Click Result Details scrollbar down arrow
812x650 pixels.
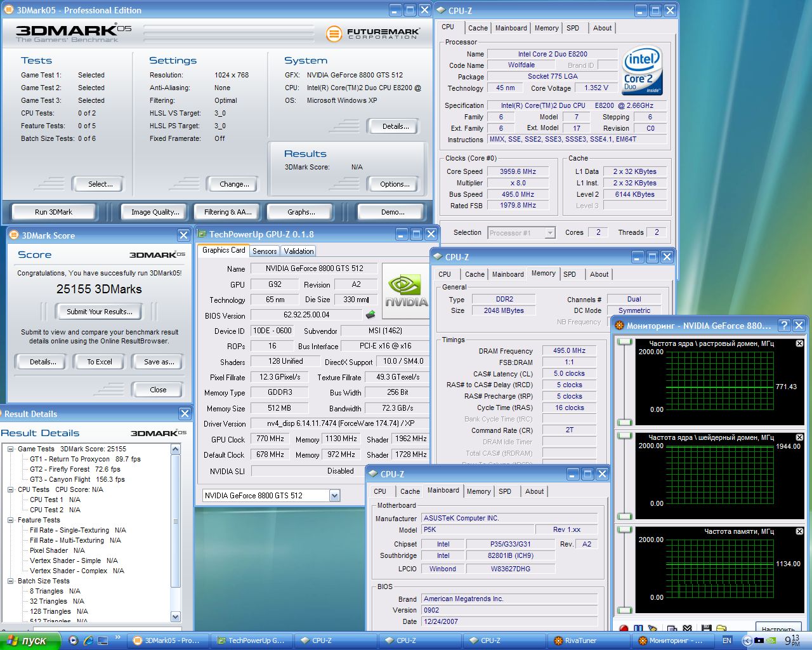[x=176, y=616]
